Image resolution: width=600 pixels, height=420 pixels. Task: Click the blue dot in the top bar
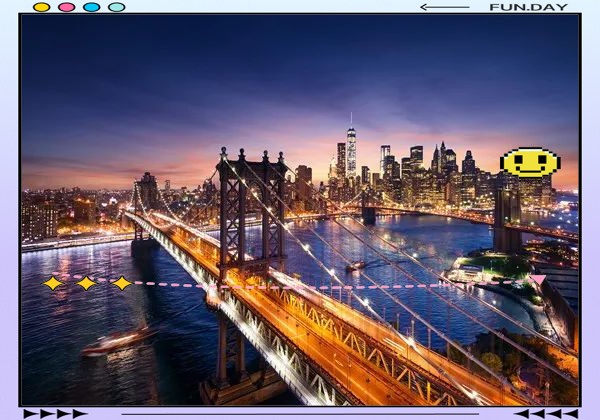91,7
